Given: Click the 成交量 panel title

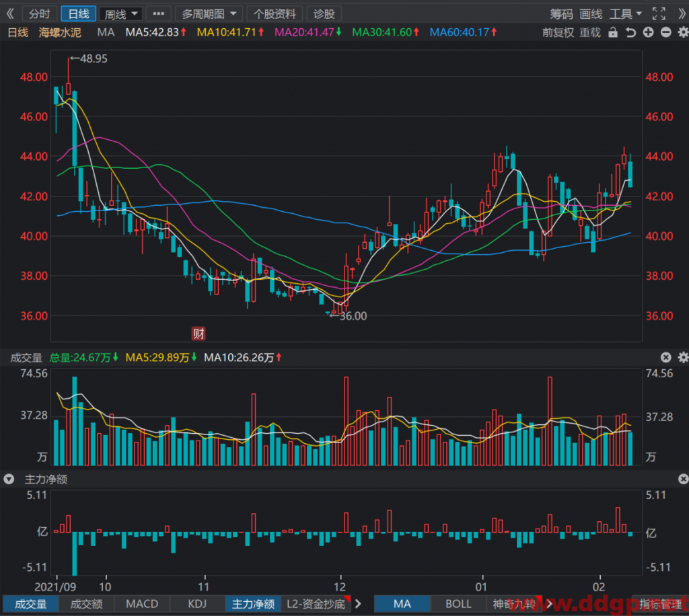Looking at the screenshot, I should (x=26, y=357).
